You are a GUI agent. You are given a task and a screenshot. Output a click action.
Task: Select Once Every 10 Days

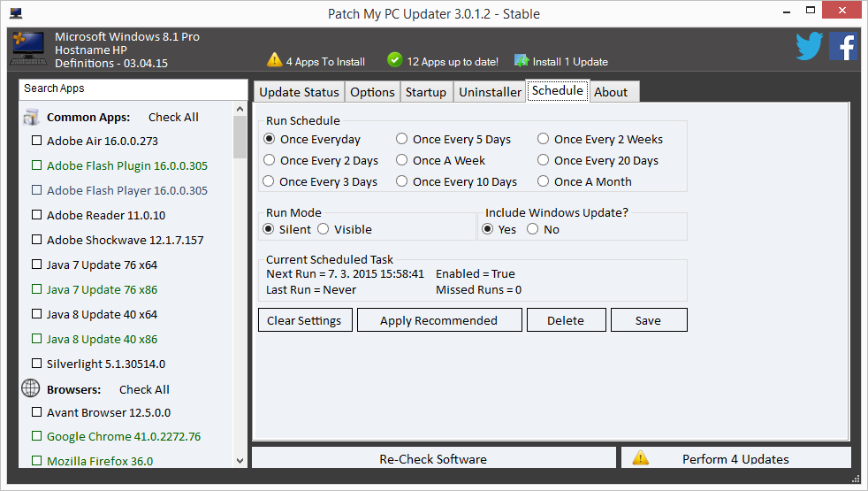(402, 181)
